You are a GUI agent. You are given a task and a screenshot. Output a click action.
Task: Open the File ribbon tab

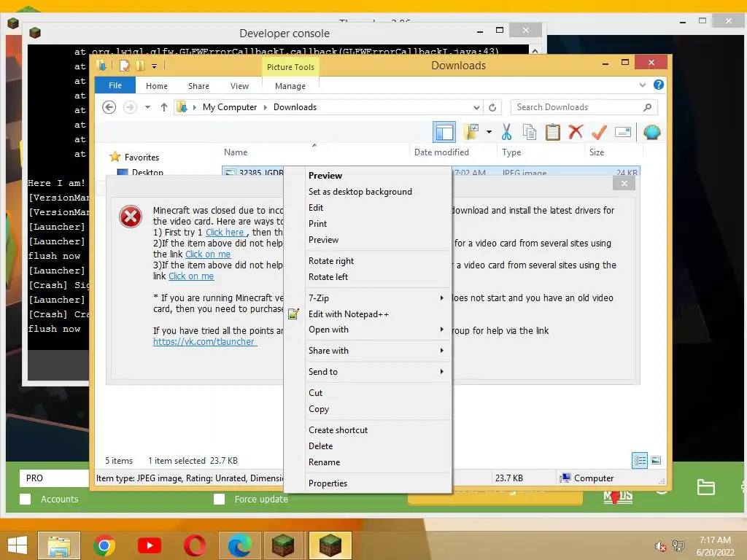point(115,85)
